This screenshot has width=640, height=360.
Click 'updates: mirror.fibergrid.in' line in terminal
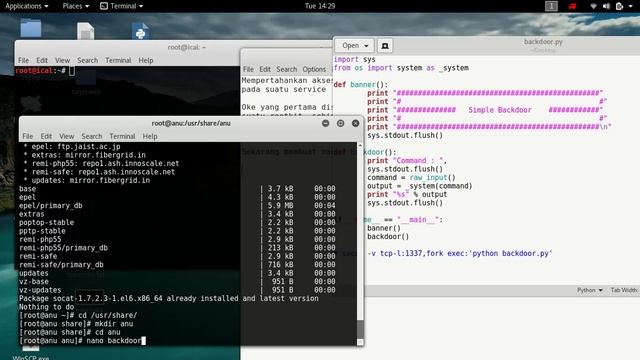87,180
